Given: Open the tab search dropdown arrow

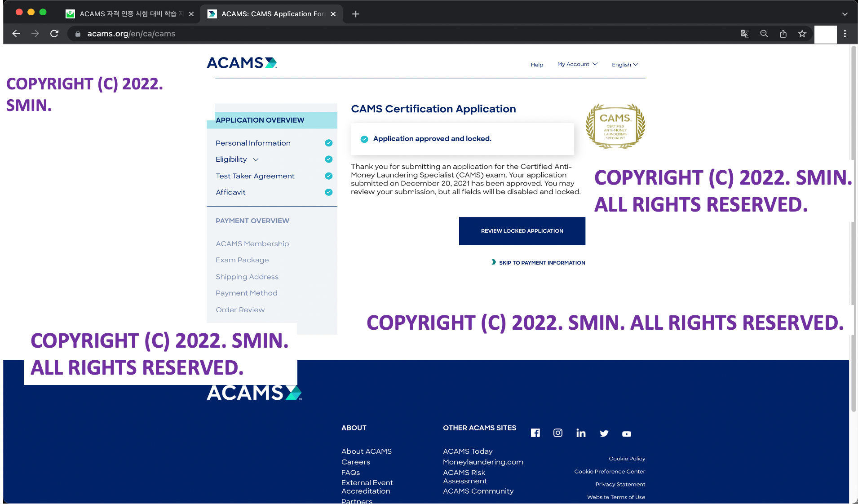Looking at the screenshot, I should point(845,14).
